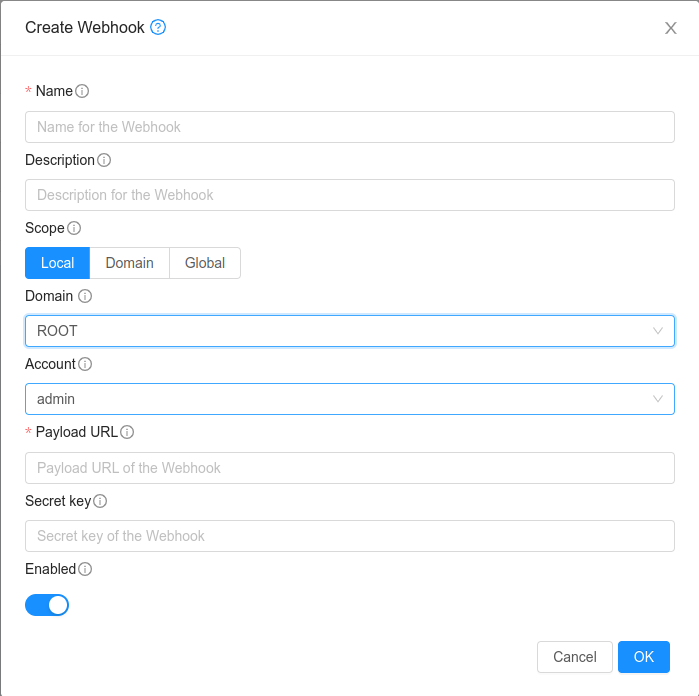Image resolution: width=699 pixels, height=696 pixels.
Task: Click the info icon next to Secret key
Action: coord(100,501)
